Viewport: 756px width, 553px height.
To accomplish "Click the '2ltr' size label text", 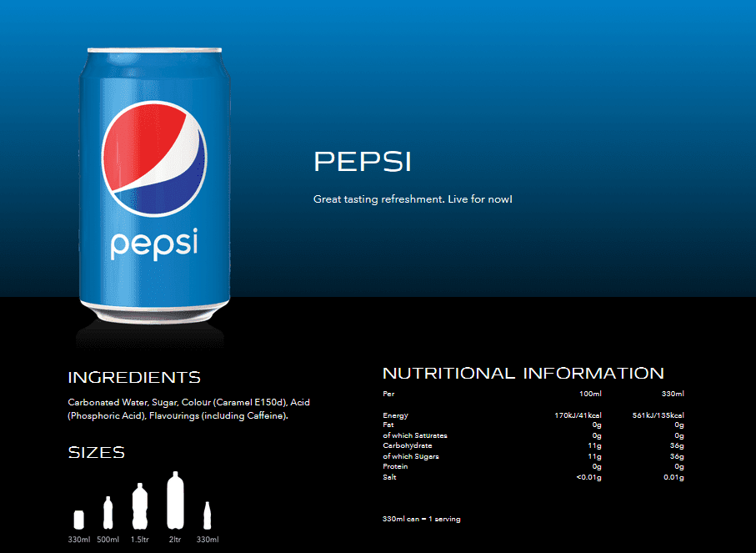I will [x=174, y=540].
